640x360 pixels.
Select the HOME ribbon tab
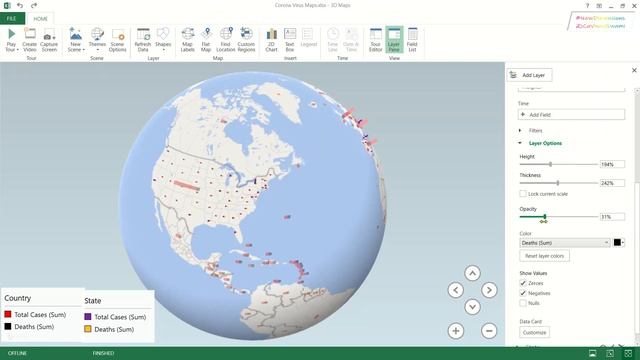(40, 19)
